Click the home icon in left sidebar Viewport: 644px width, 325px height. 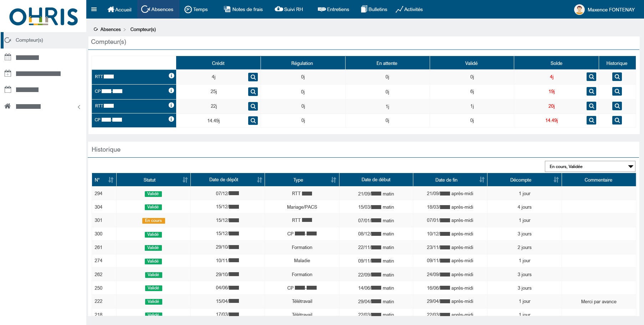click(x=7, y=106)
